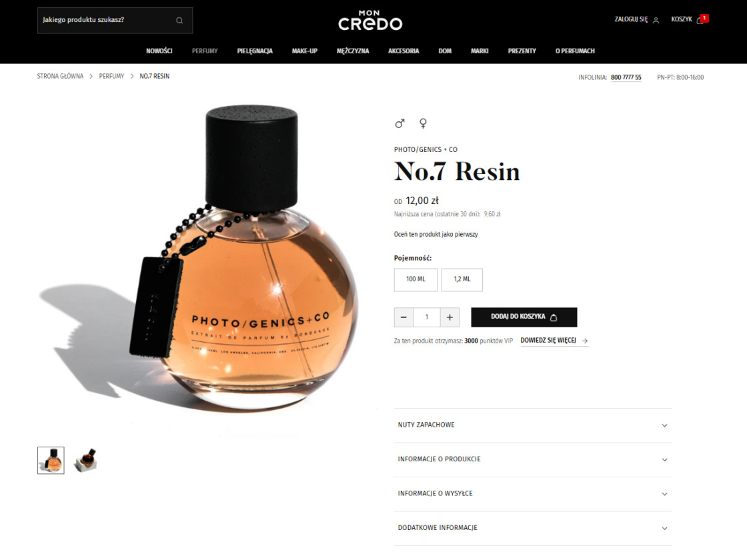Increase quantity with the plus button

450,317
